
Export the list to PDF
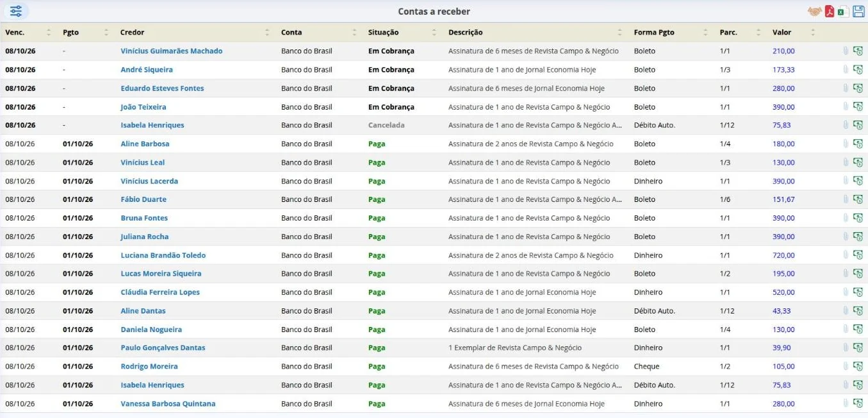coord(830,11)
